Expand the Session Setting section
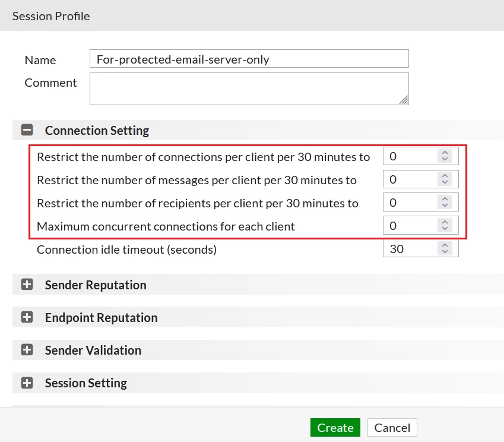504x442 pixels. click(27, 383)
